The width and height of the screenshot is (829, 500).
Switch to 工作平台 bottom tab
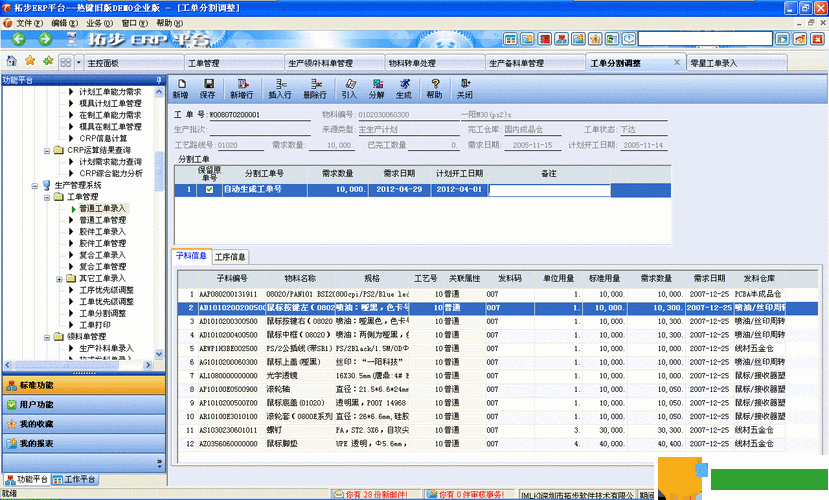pyautogui.click(x=75, y=479)
